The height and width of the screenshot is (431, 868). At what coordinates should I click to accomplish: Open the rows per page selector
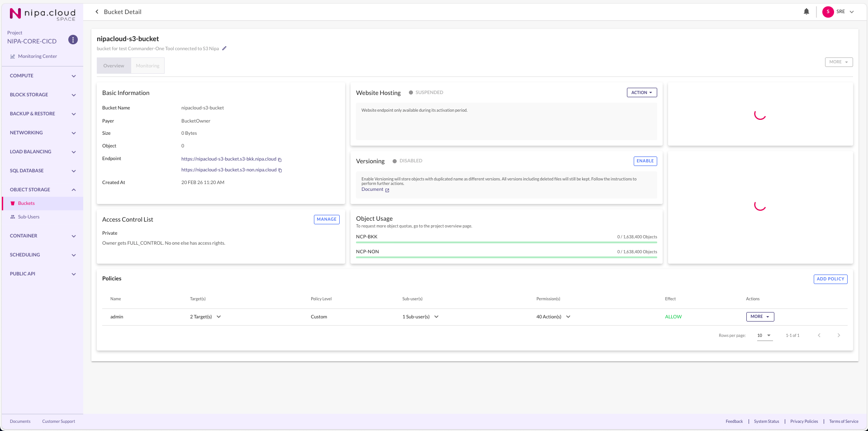tap(764, 336)
